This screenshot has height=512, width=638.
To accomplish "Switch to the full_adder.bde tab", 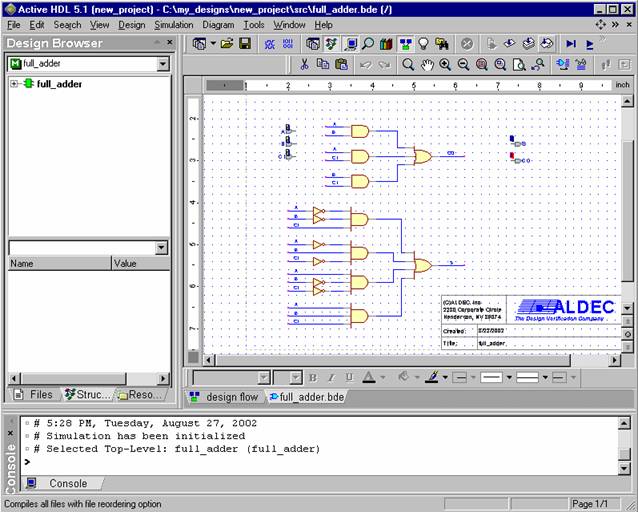I will (307, 397).
